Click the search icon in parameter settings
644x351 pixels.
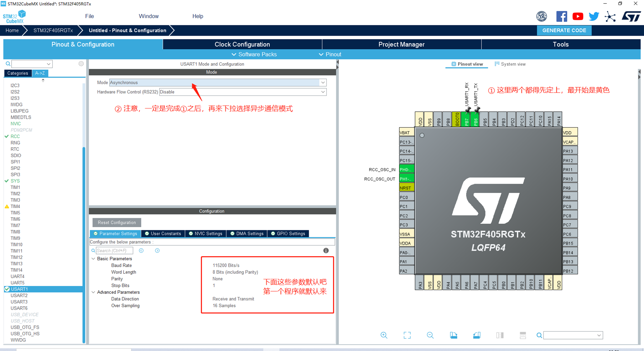coord(94,250)
